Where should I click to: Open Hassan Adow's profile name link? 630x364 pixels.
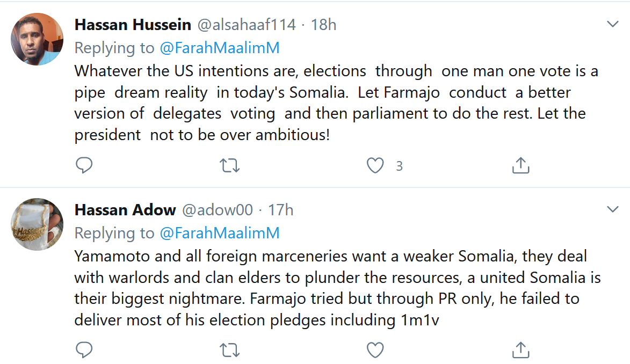pyautogui.click(x=125, y=209)
